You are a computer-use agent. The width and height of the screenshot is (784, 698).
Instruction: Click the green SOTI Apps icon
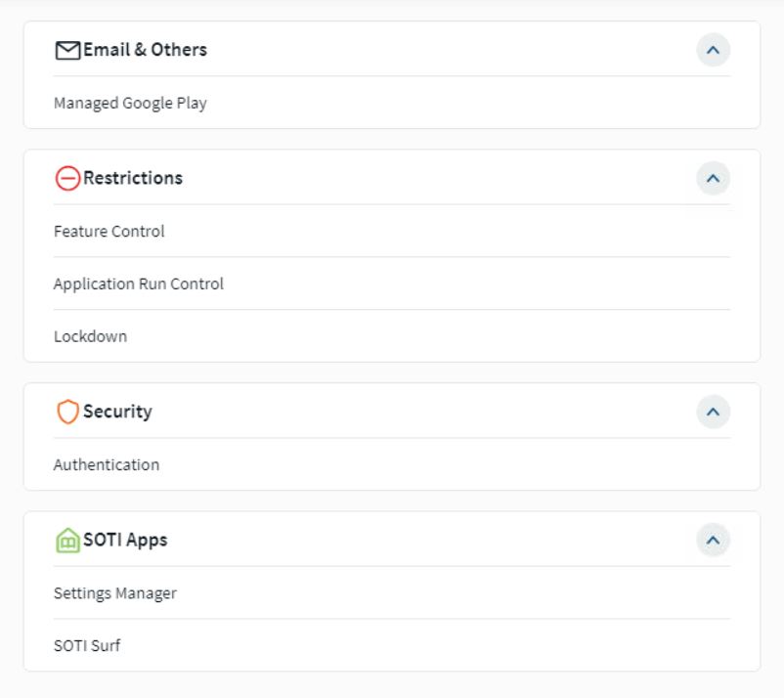click(x=67, y=541)
